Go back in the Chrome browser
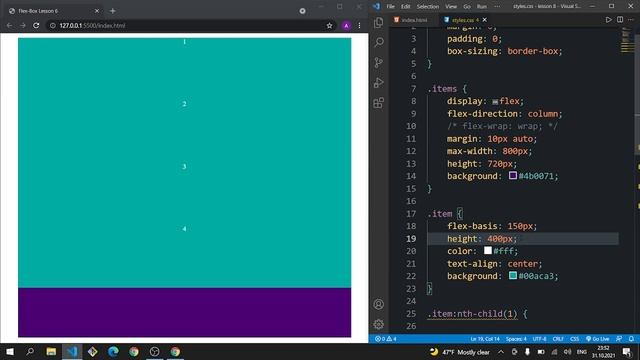Image resolution: width=640 pixels, height=360 pixels. point(9,25)
